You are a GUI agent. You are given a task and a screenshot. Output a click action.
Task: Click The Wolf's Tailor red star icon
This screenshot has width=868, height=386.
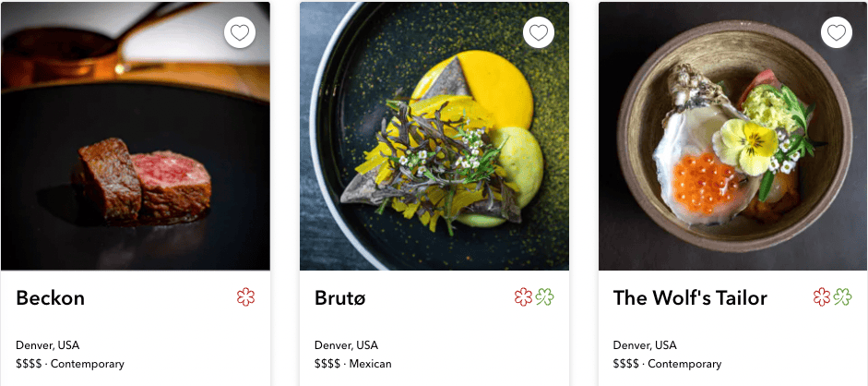pos(822,297)
